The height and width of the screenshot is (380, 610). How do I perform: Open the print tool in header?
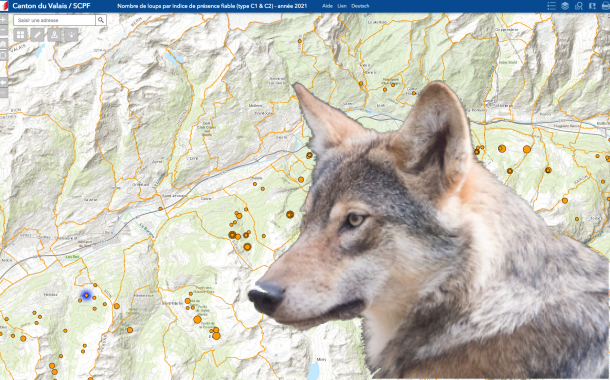point(605,6)
